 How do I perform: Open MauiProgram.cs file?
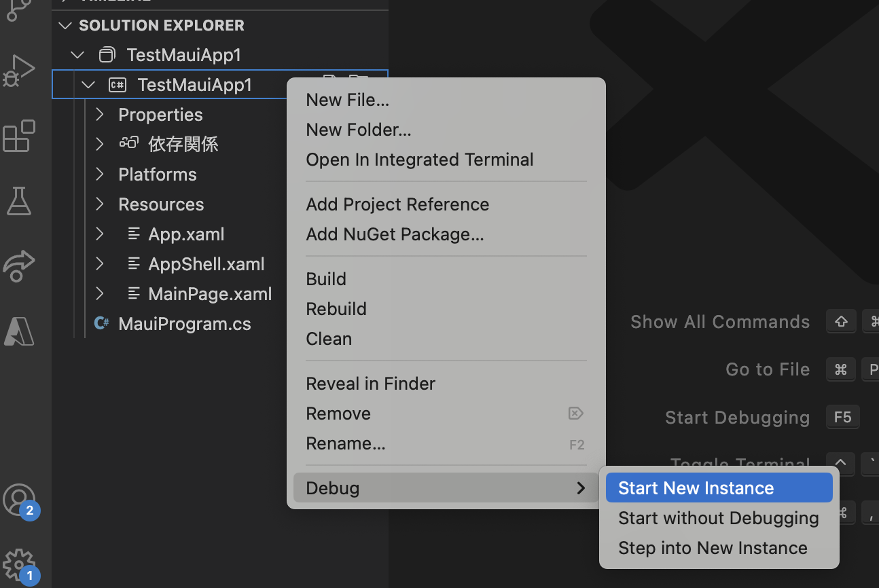185,324
